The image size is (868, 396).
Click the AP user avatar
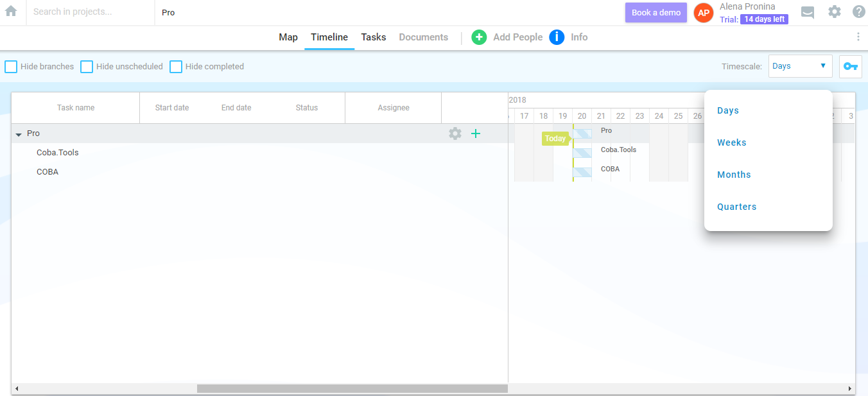[x=704, y=13]
